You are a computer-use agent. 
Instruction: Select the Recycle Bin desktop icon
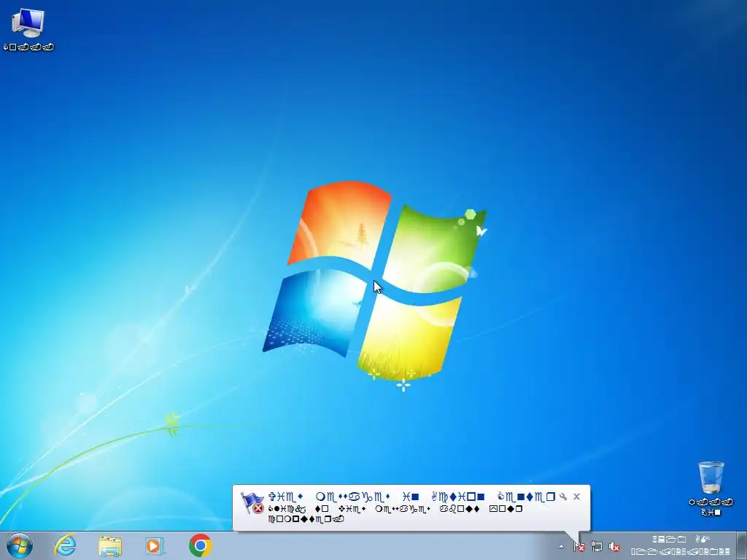711,488
